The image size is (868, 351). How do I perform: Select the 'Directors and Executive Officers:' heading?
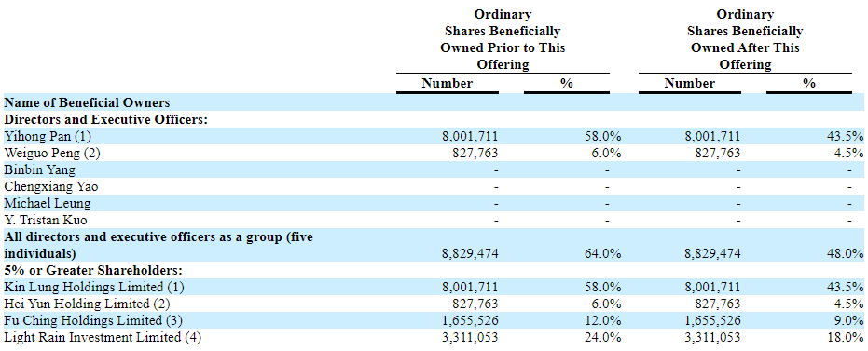tap(105, 119)
